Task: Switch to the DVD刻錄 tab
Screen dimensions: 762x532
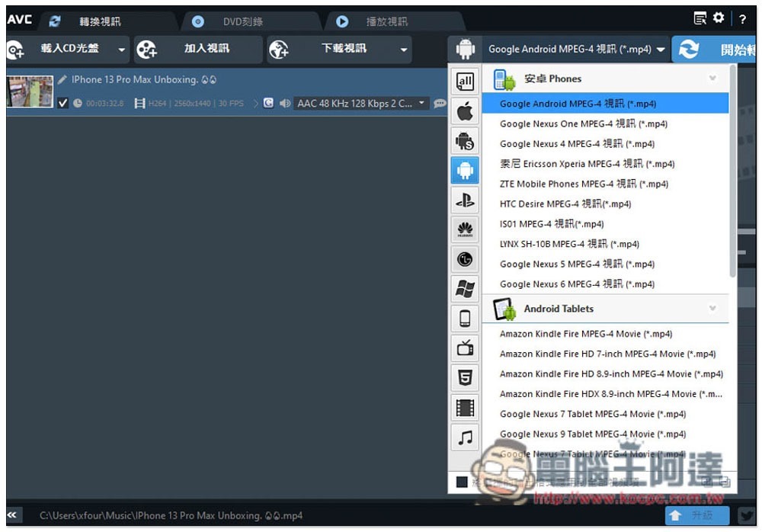Action: [242, 21]
